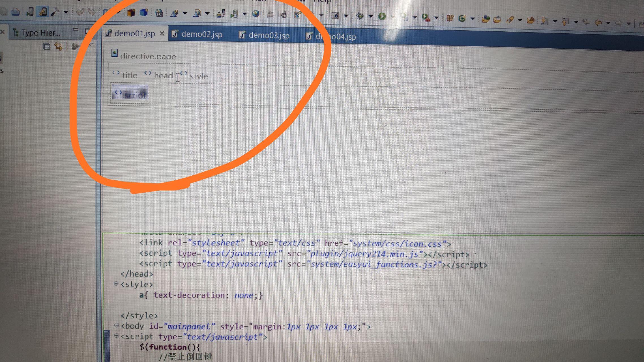Viewport: 644px width, 362px height.
Task: Click the $(function(){ code line
Action: [170, 347]
